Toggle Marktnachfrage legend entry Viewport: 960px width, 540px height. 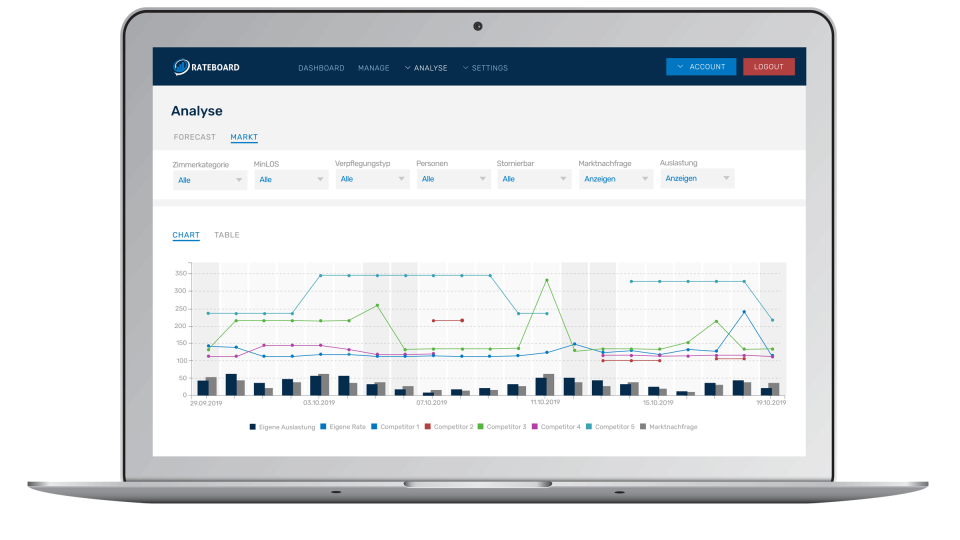click(x=669, y=427)
